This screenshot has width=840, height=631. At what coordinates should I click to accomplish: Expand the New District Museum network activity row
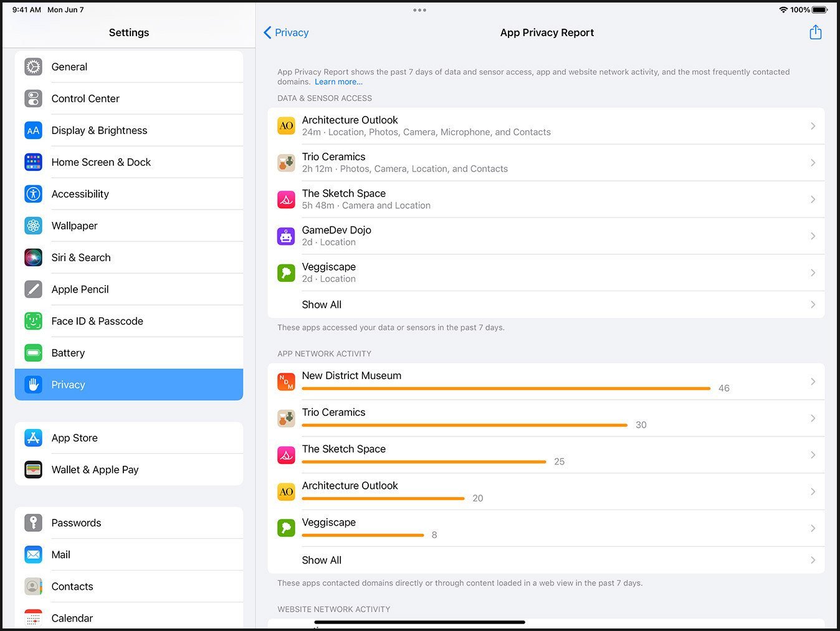point(547,381)
